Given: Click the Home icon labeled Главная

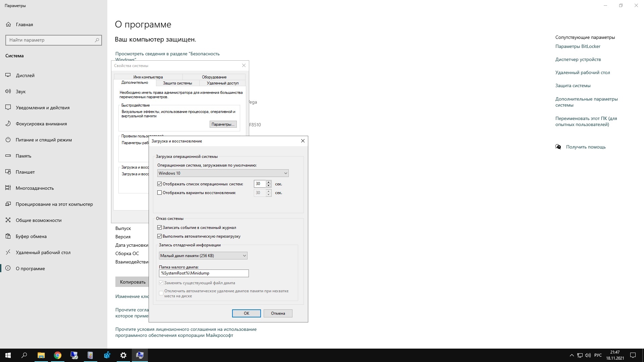Looking at the screenshot, I should point(8,24).
